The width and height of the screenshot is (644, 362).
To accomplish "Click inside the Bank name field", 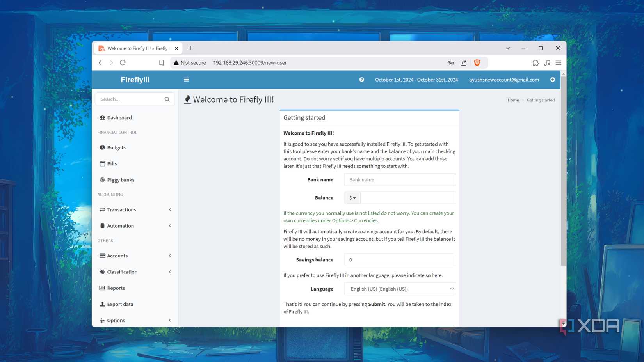I will [x=399, y=179].
